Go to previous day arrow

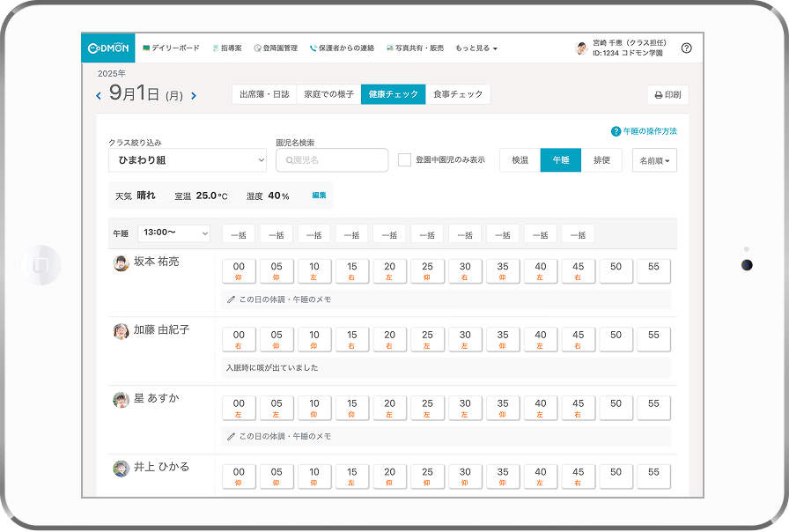[x=99, y=95]
